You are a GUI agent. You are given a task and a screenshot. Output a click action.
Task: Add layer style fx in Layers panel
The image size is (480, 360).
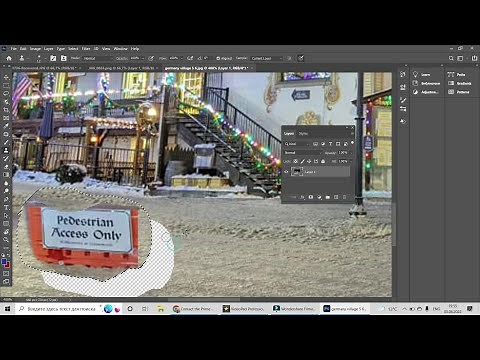tap(302, 197)
